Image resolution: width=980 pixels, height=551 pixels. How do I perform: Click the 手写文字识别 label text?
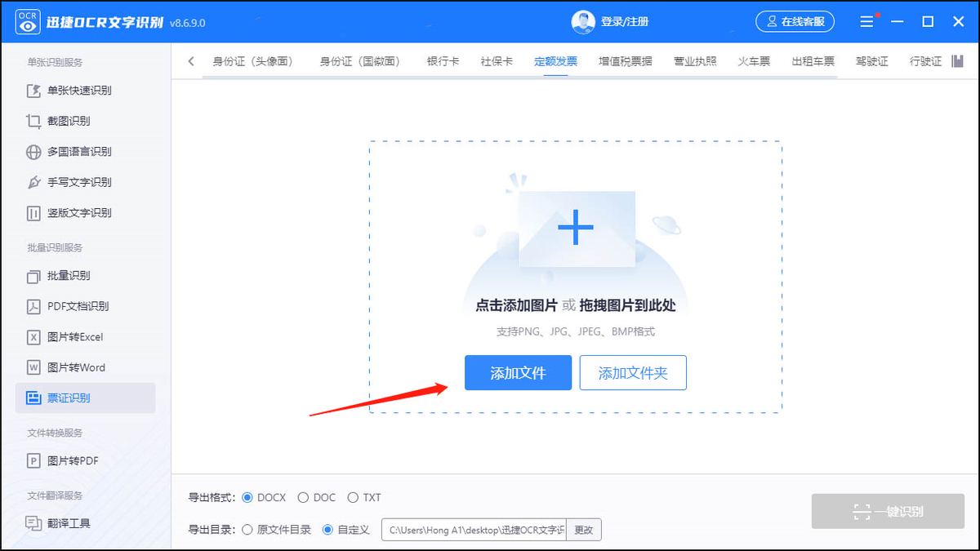(79, 182)
